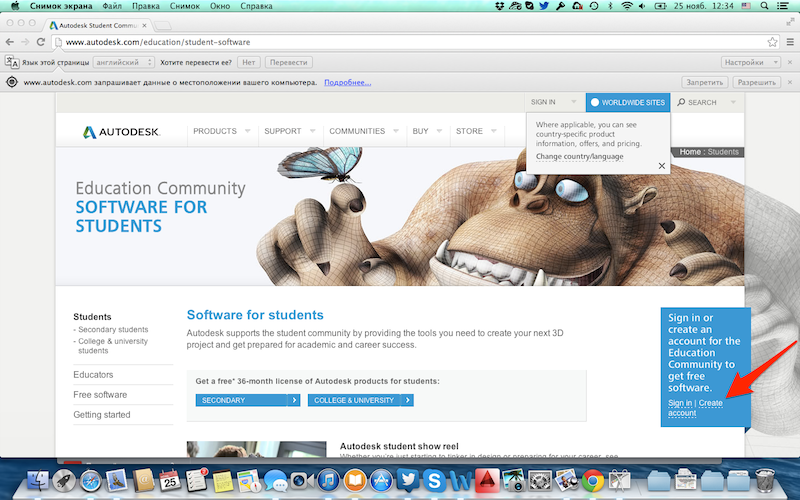Open Google Chrome from the dock
This screenshot has height=500, width=800.
591,480
